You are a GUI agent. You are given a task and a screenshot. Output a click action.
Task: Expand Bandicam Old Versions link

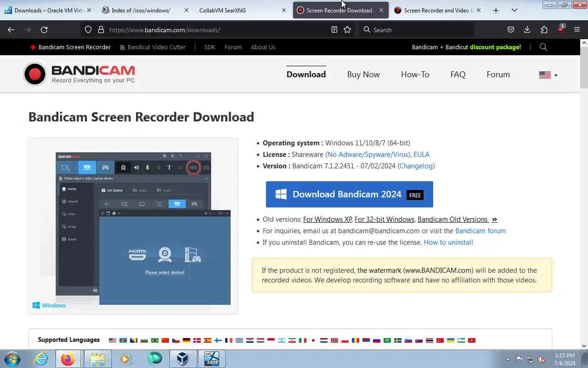tap(457, 219)
